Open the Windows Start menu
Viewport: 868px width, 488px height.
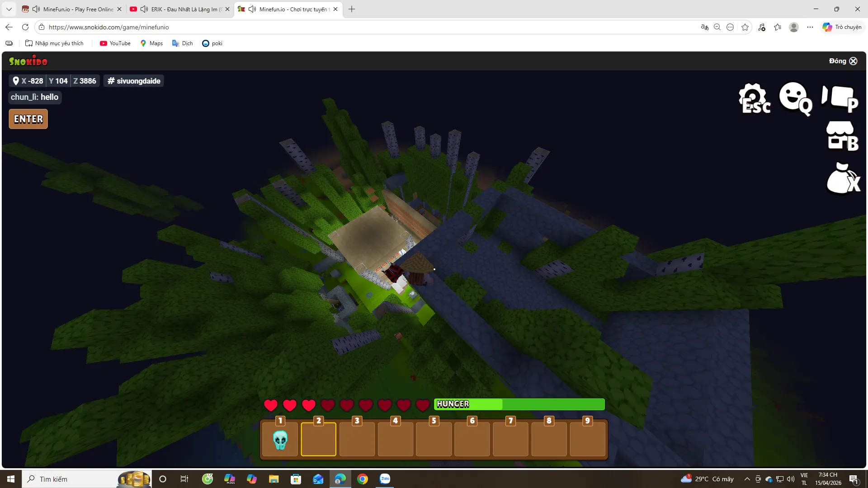(11, 479)
